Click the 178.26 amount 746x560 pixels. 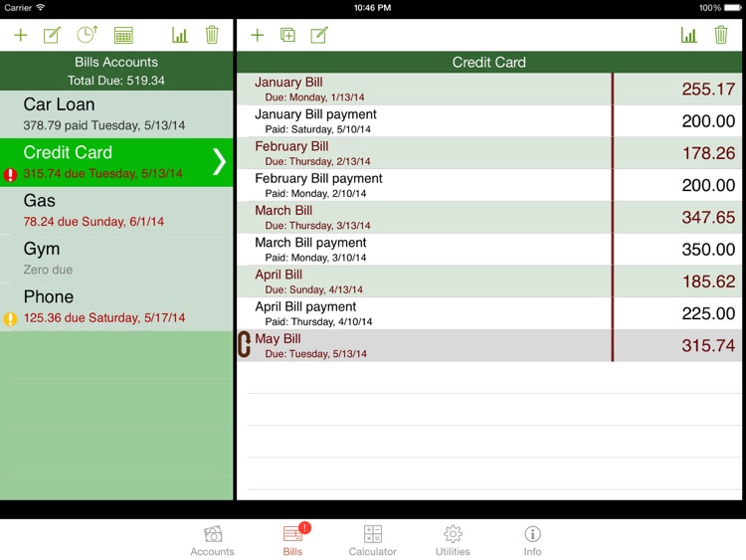708,153
